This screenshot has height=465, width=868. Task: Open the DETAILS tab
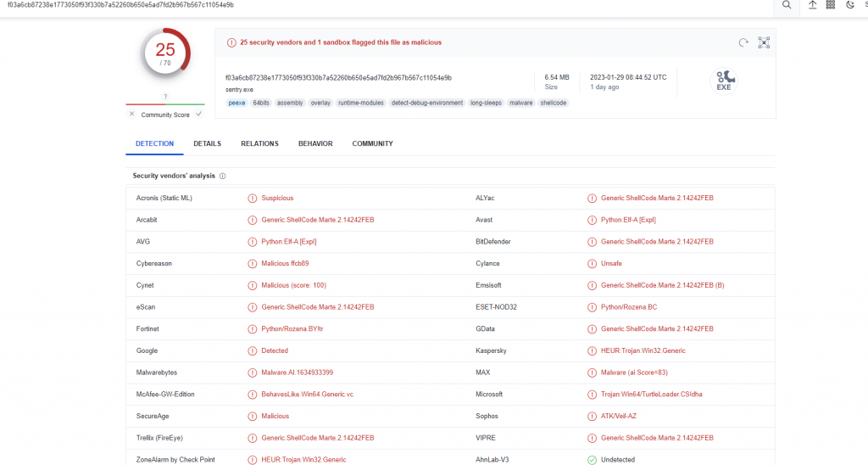click(207, 143)
